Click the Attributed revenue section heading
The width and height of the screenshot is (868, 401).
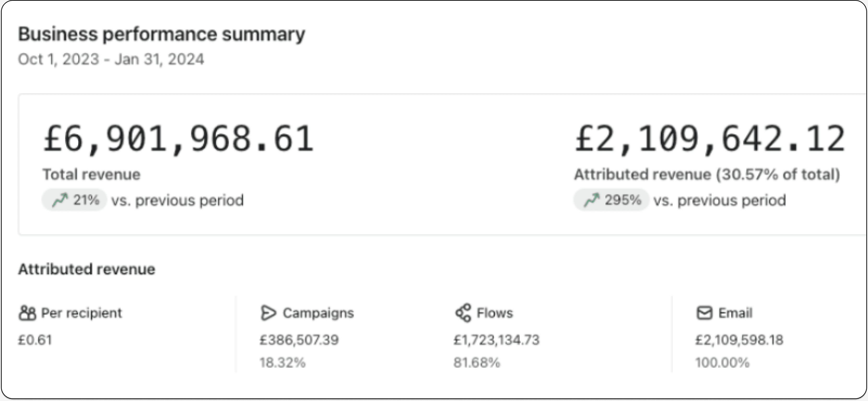[x=87, y=269]
